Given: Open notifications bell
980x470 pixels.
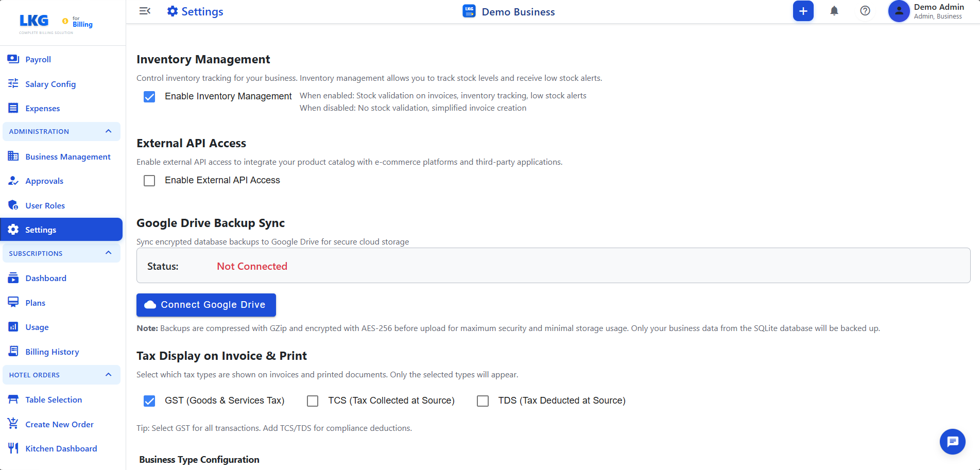Looking at the screenshot, I should tap(834, 11).
